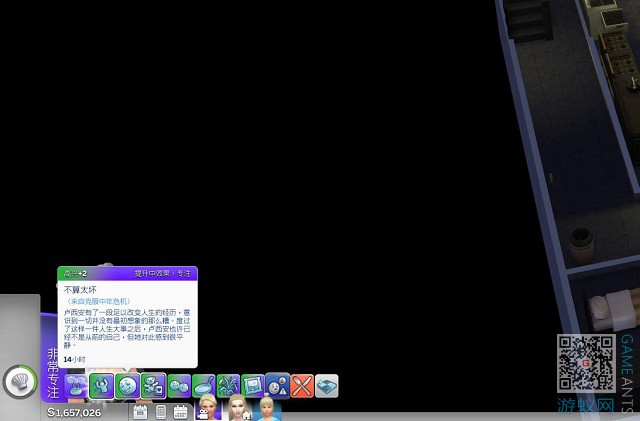Select the fountain plant moodlet

228,386
